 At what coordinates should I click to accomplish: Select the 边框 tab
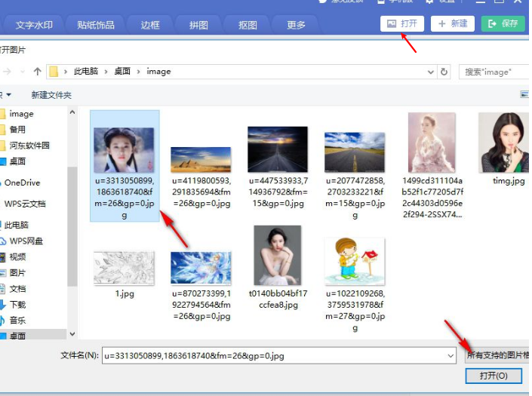[150, 25]
